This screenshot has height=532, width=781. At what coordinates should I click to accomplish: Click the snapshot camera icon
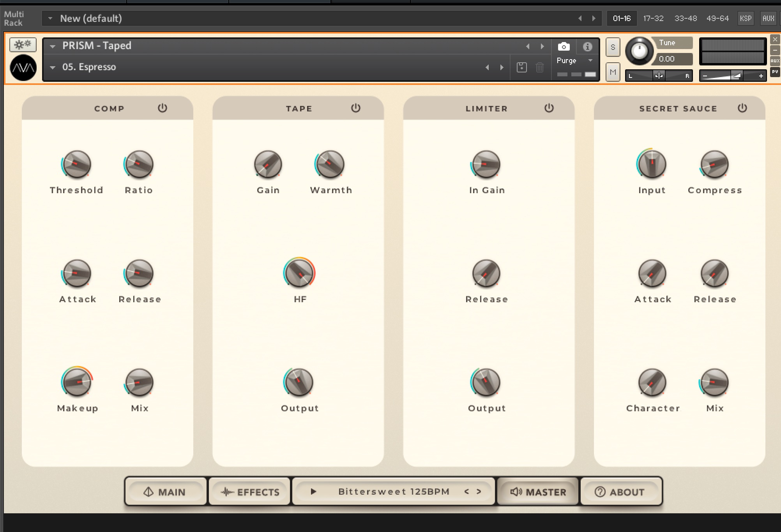pyautogui.click(x=564, y=47)
